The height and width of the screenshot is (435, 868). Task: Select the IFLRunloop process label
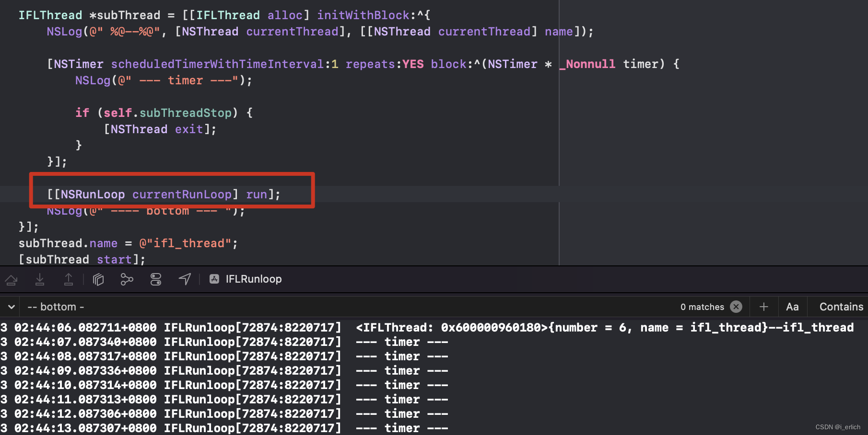click(254, 279)
